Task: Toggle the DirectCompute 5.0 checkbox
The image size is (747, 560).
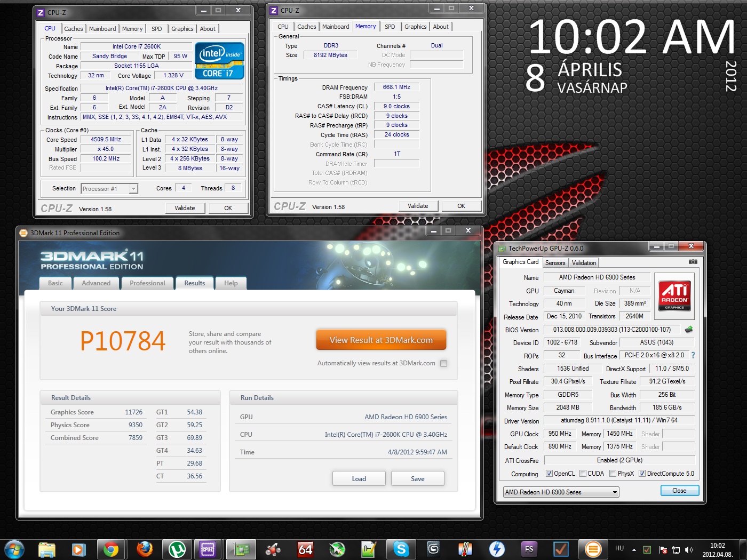Action: (x=642, y=474)
